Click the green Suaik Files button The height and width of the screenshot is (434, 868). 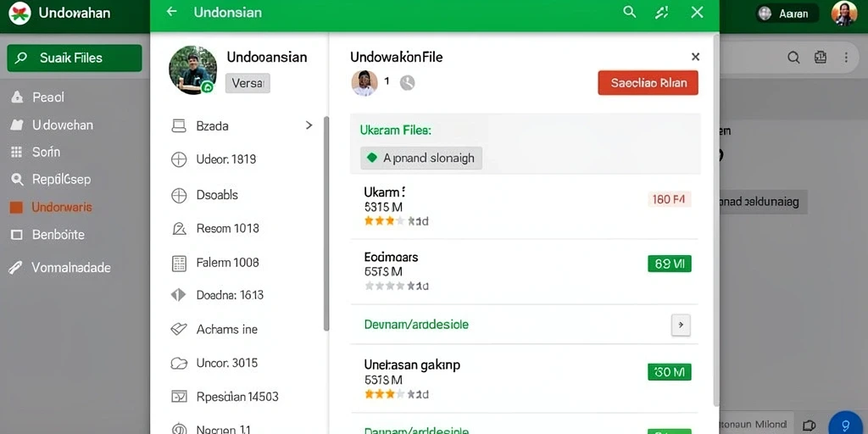click(x=75, y=58)
